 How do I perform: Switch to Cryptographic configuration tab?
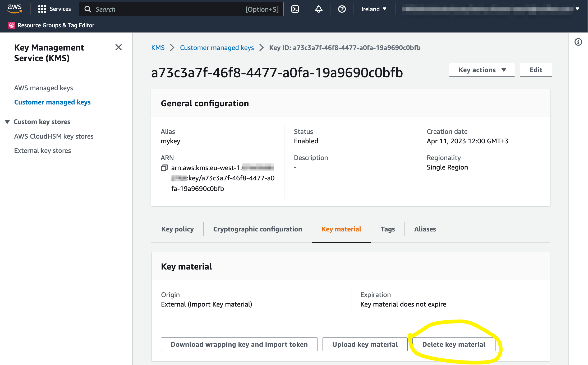tap(258, 229)
